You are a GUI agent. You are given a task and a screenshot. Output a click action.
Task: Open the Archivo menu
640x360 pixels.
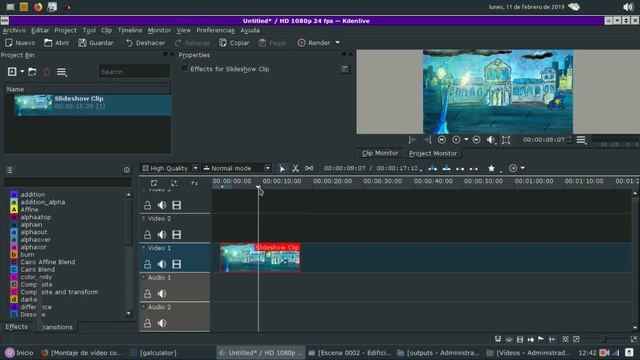(14, 30)
